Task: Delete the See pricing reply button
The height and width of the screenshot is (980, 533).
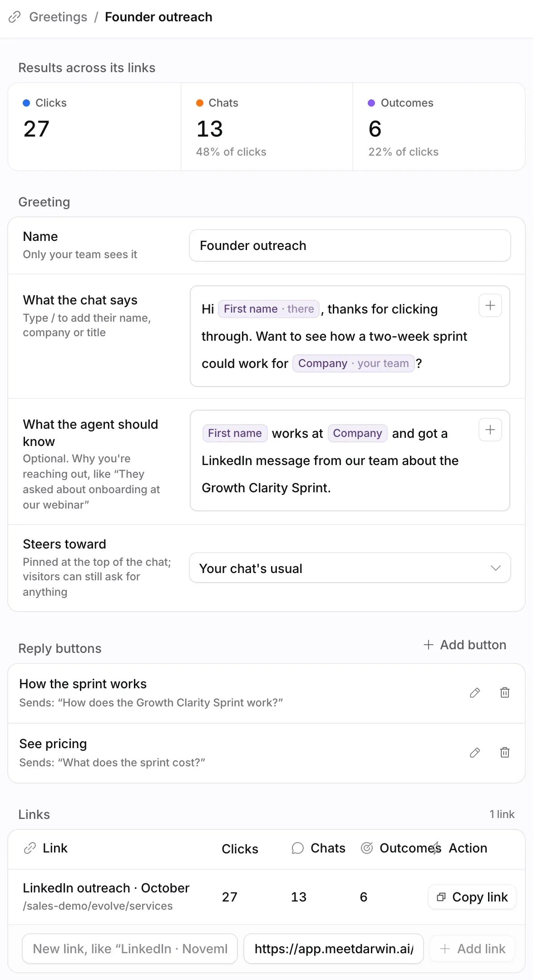Action: click(505, 753)
